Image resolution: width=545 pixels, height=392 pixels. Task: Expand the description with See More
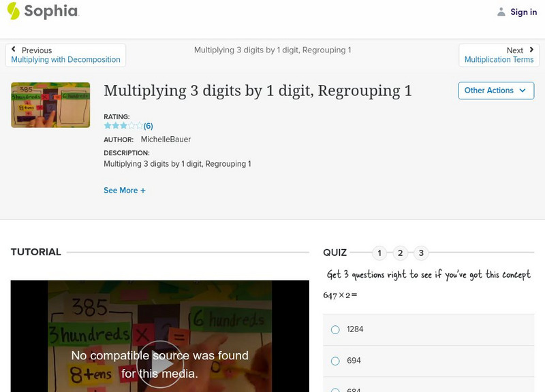(125, 191)
